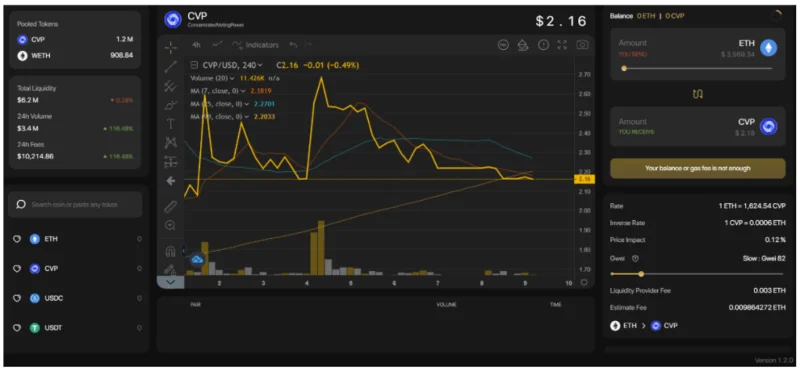Screen dimensions: 800x371
Task: Change the chart style line icon
Action: point(217,45)
